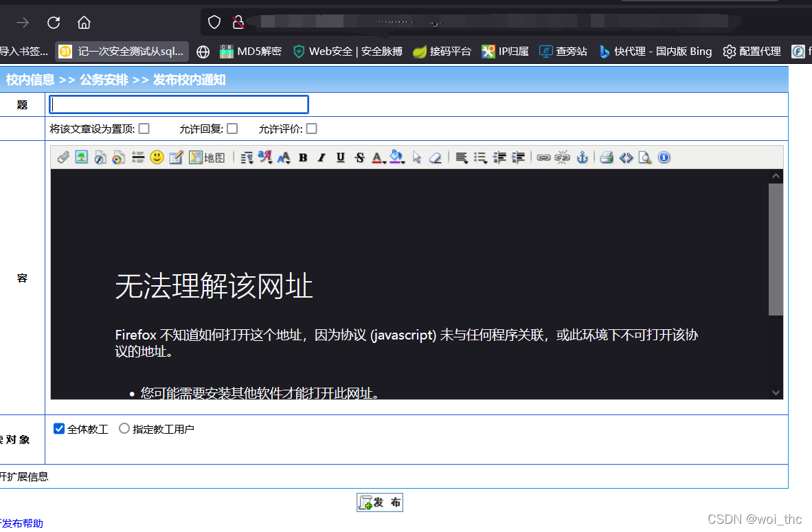Image resolution: width=812 pixels, height=532 pixels.
Task: Click the attachment paperclip icon in editor toolbar
Action: coord(63,157)
